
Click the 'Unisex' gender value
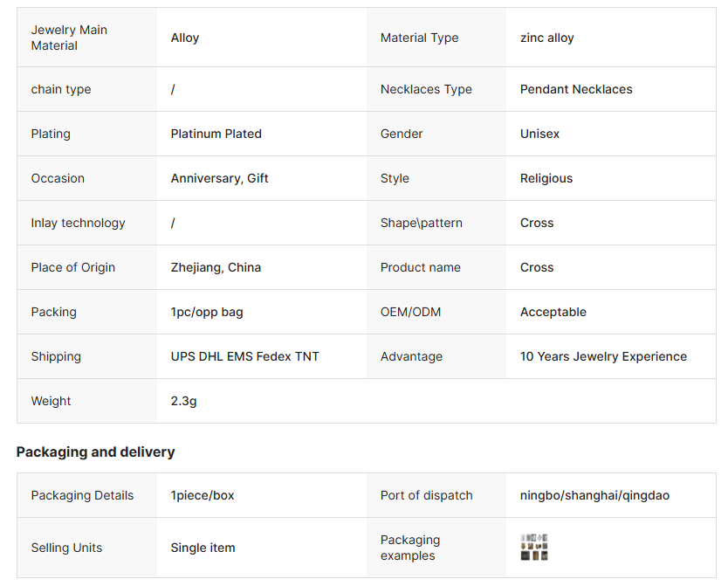click(539, 134)
